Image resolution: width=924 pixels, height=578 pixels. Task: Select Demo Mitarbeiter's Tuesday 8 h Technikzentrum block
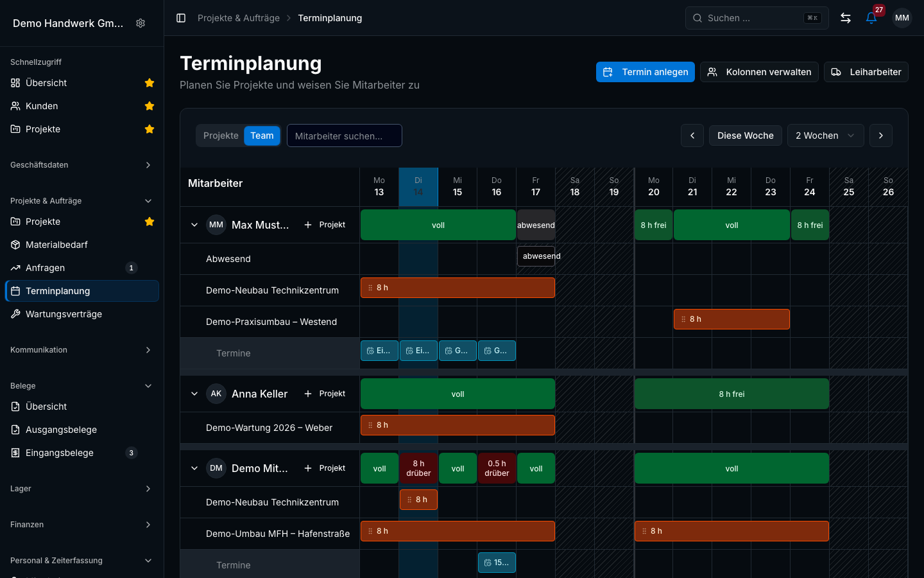(x=418, y=500)
